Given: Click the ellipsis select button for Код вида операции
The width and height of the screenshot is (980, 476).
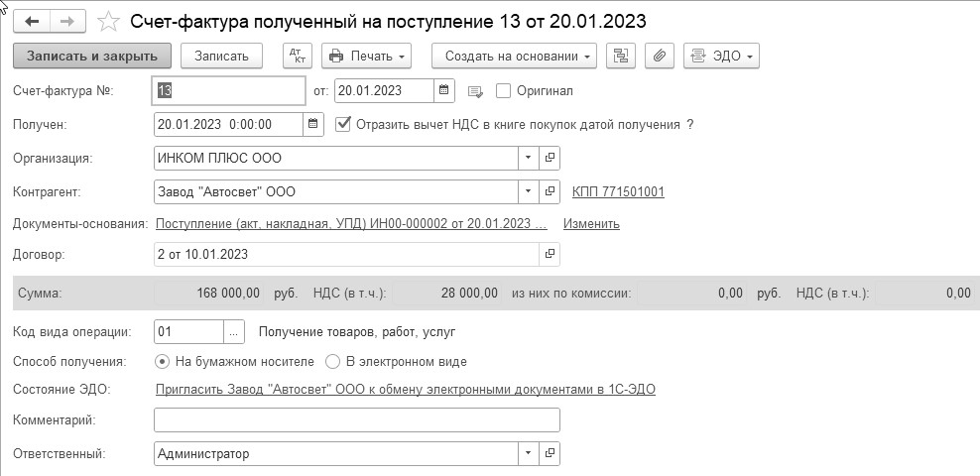Looking at the screenshot, I should pyautogui.click(x=233, y=331).
